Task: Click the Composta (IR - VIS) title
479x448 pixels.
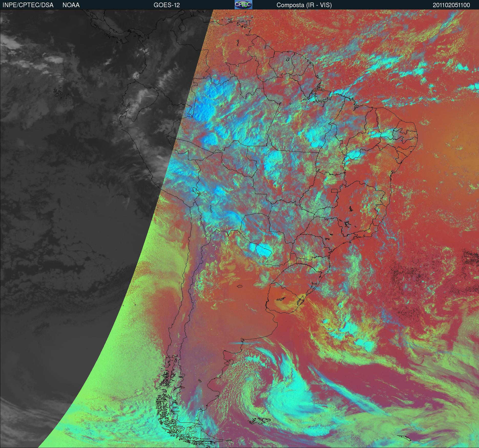Action: coord(304,5)
